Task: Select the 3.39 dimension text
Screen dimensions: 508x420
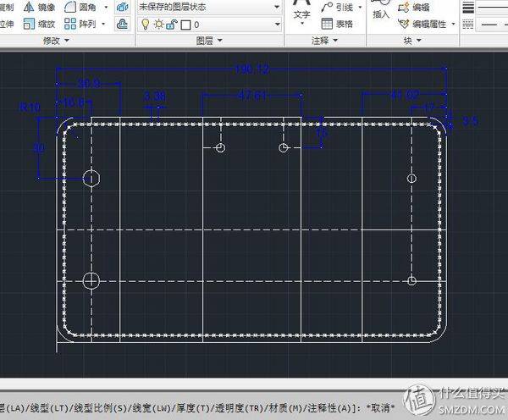Action: [155, 97]
